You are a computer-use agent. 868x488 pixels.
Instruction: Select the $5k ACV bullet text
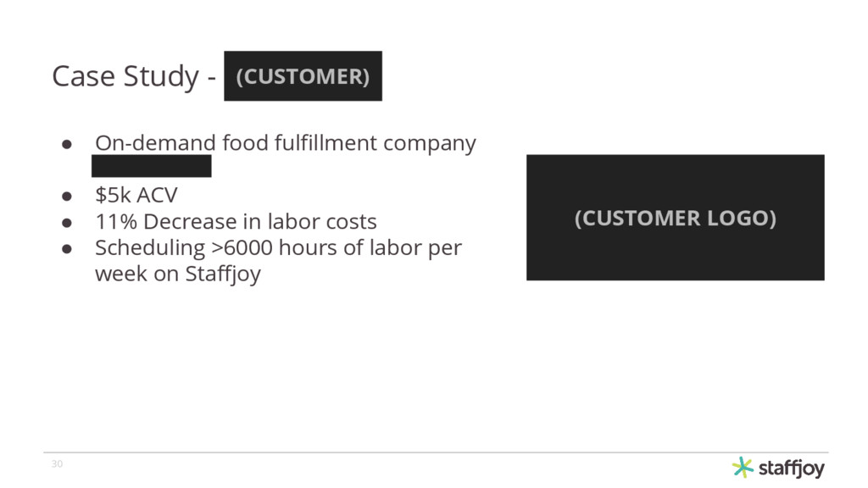pyautogui.click(x=136, y=195)
